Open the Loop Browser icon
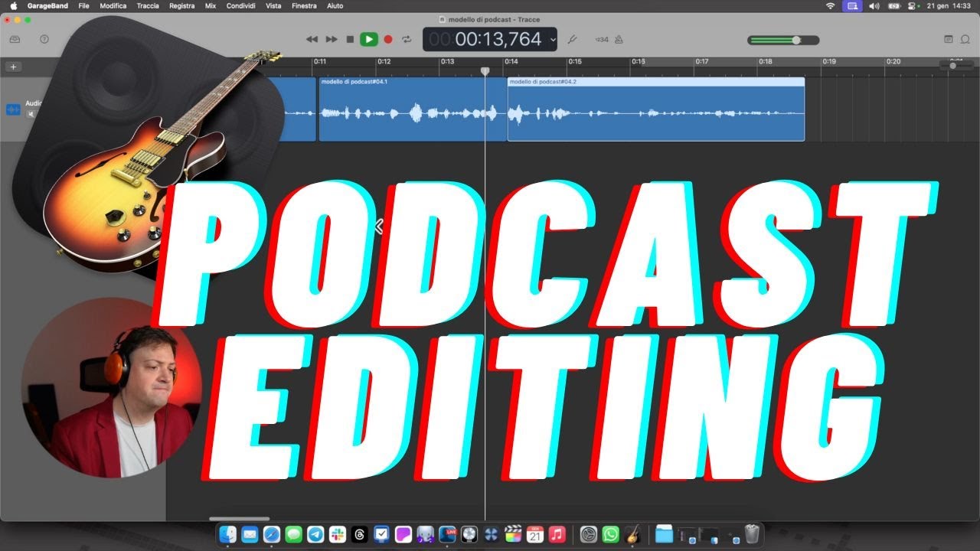980x551 pixels. coord(965,39)
